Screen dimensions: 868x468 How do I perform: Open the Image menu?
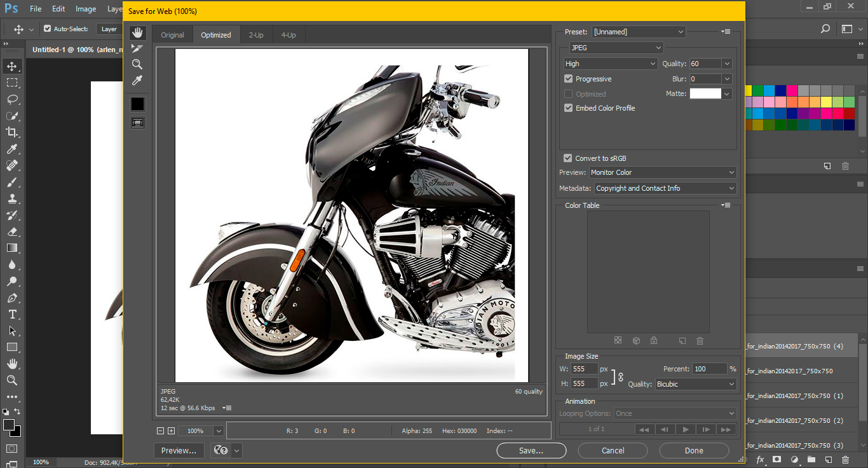86,9
